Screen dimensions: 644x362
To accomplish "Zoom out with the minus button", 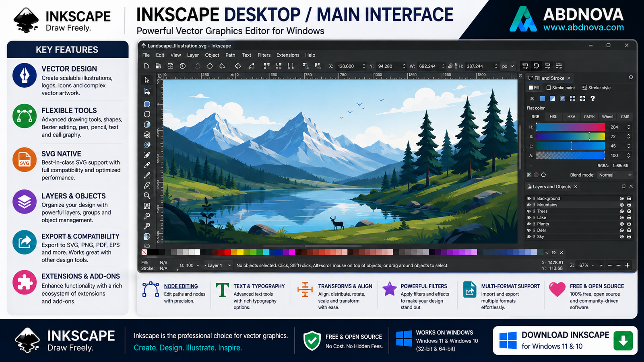I will coord(619,265).
